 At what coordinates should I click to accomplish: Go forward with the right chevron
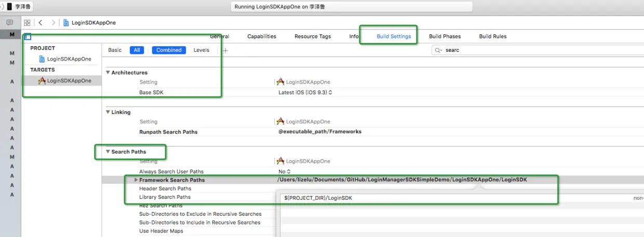coord(53,23)
